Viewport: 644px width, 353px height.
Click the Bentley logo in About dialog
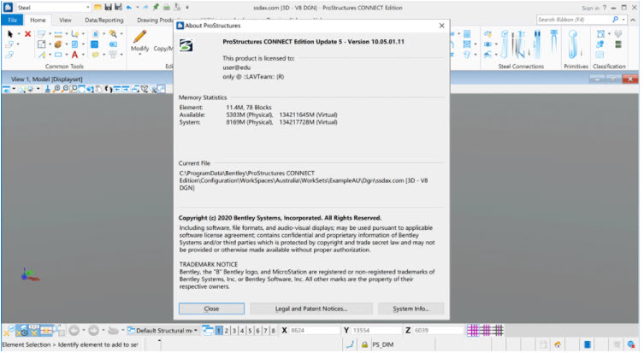click(186, 45)
